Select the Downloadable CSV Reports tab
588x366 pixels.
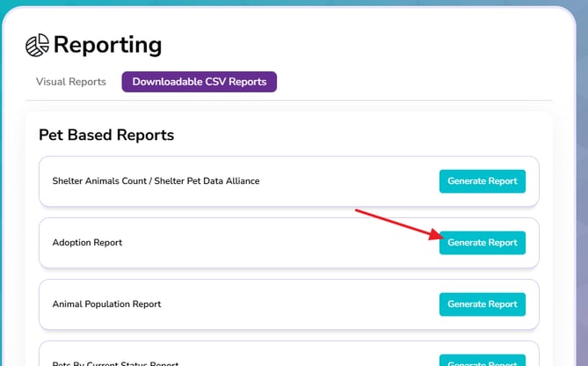pos(200,82)
